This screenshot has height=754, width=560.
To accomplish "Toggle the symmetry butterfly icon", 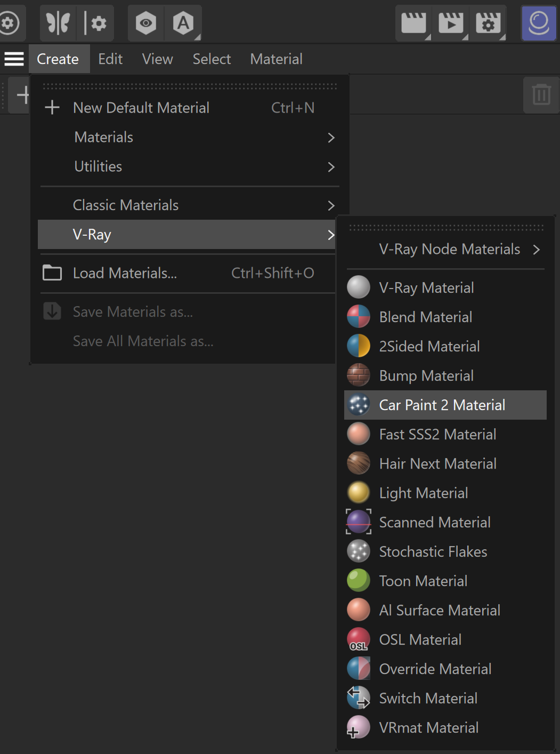I will pos(58,23).
